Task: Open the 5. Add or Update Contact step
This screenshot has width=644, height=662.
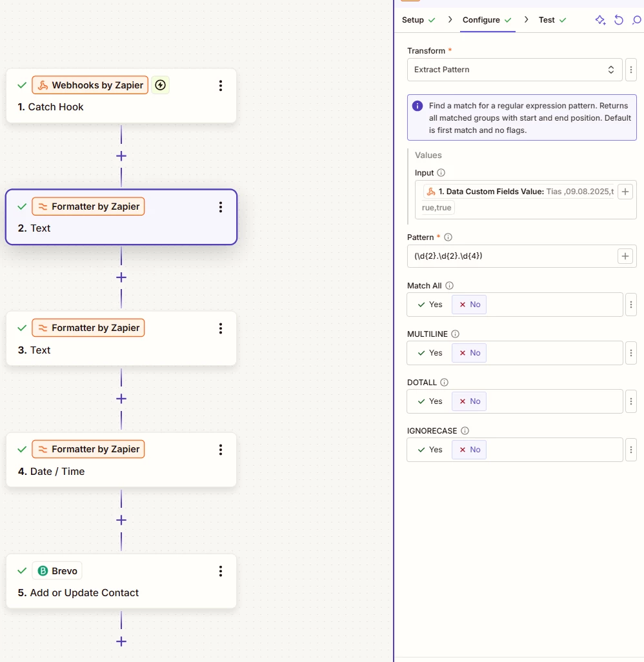Action: (x=121, y=581)
